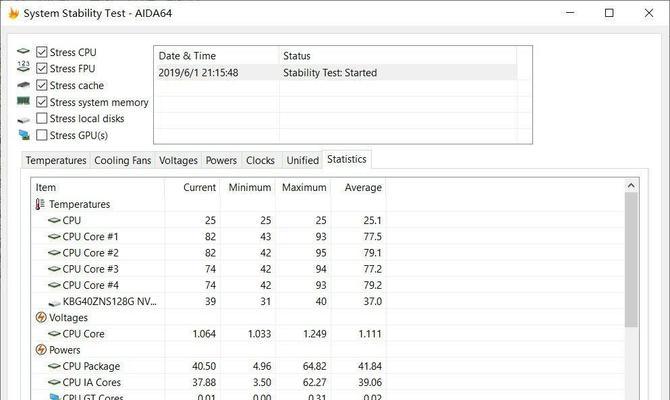
Task: Switch to the Temperatures tab
Action: click(x=56, y=160)
